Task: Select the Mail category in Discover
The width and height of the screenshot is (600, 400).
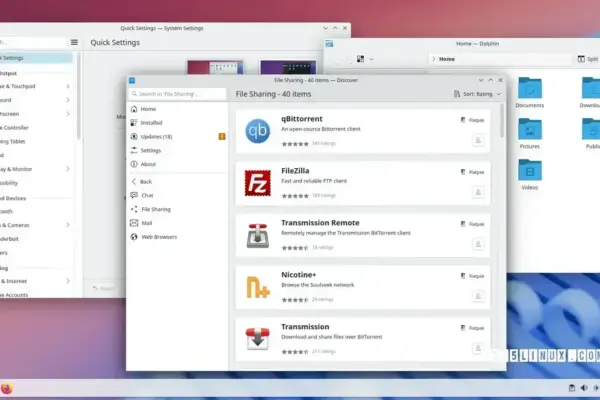Action: pos(177,223)
